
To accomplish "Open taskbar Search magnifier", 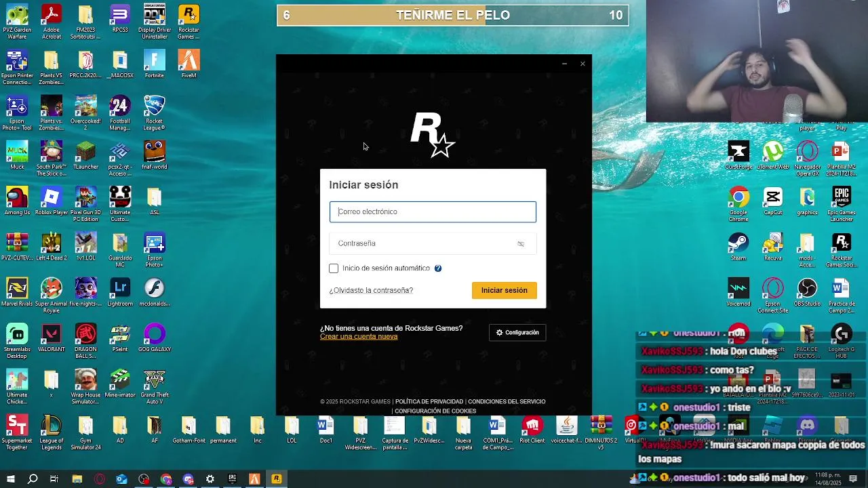I will coord(32,479).
